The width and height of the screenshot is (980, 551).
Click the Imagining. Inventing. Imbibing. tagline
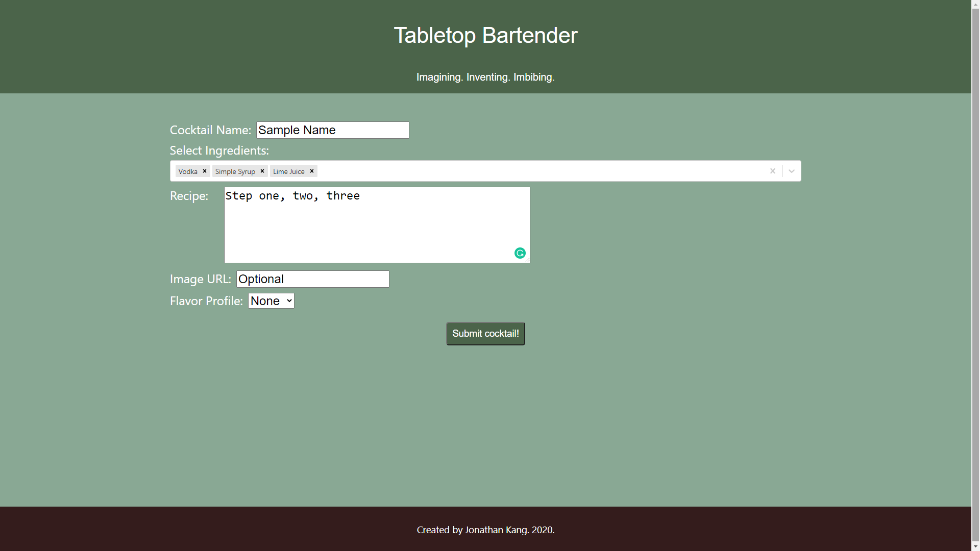[485, 77]
